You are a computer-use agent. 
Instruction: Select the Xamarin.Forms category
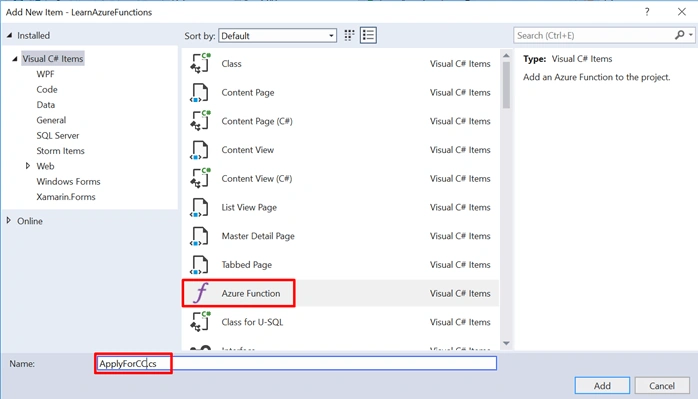pos(66,197)
